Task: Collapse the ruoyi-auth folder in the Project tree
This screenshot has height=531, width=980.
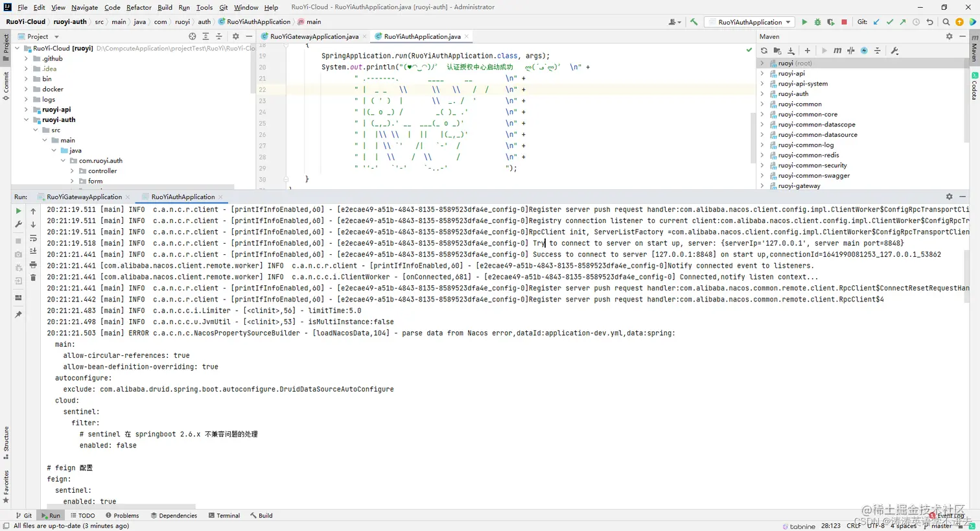Action: (x=27, y=120)
